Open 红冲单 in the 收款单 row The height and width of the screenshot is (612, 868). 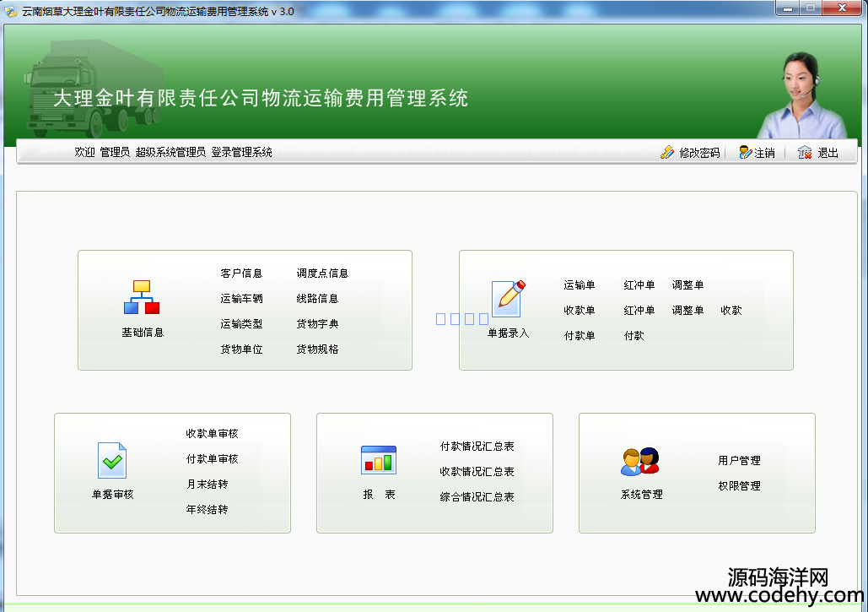639,311
